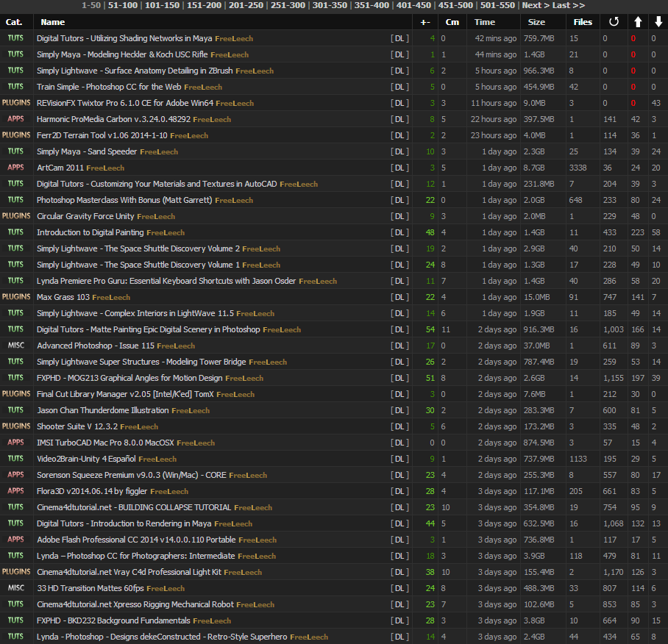Click snatched count 1,155 in FXPHD MOG213 row
The image size is (668, 644).
(x=613, y=378)
